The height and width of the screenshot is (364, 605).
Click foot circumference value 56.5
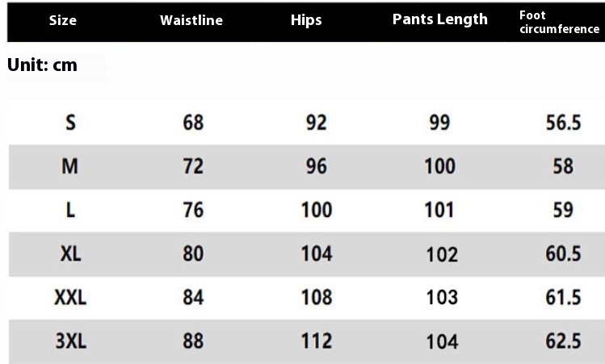pyautogui.click(x=563, y=123)
